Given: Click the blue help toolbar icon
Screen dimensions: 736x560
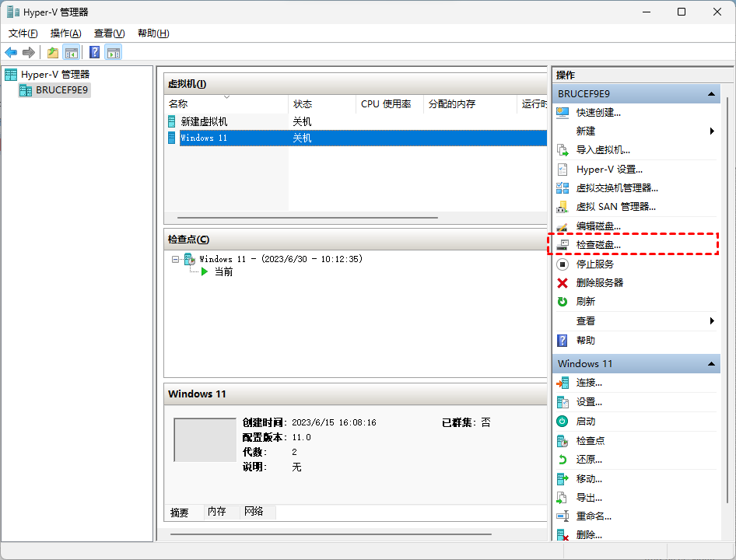Looking at the screenshot, I should tap(94, 52).
